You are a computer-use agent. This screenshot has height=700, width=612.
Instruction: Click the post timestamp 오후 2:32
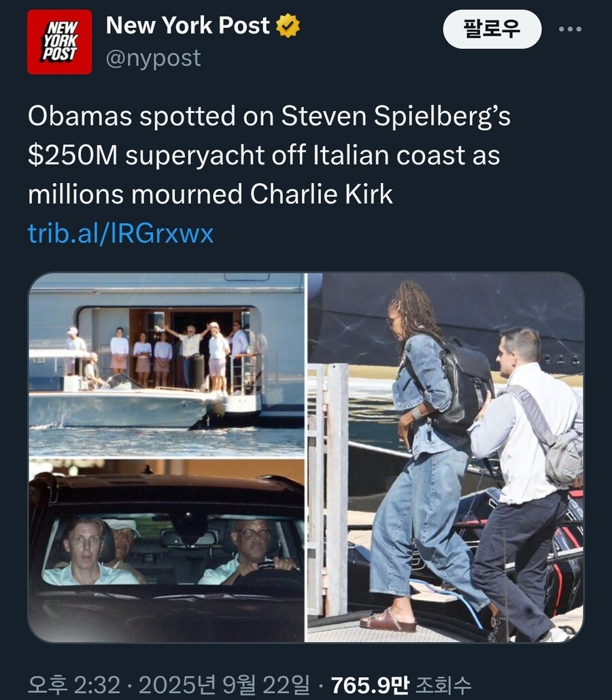(74, 684)
